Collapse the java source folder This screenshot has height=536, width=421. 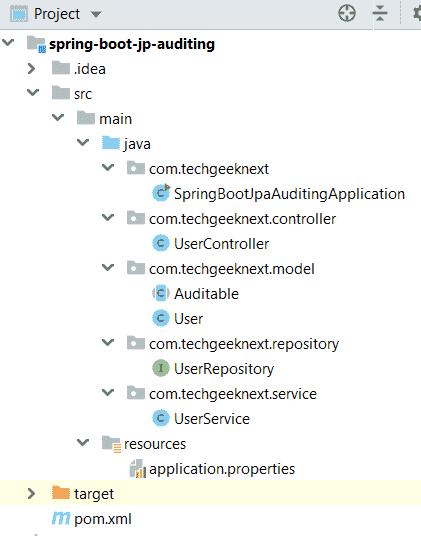tap(83, 142)
